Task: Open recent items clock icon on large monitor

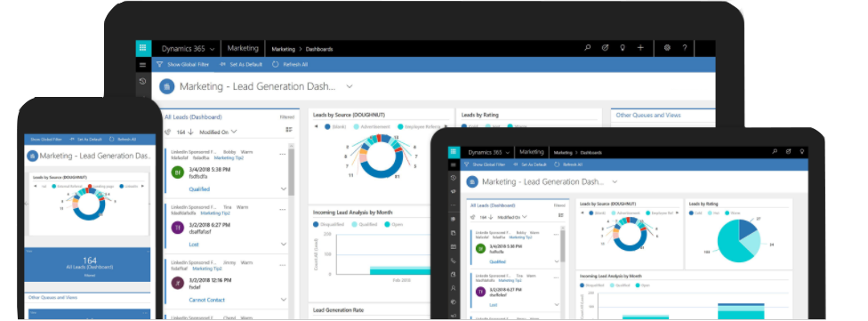Action: [x=143, y=81]
